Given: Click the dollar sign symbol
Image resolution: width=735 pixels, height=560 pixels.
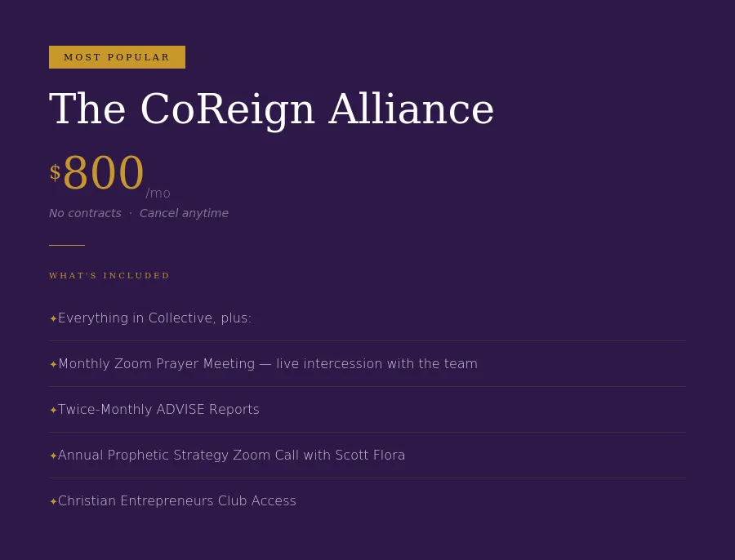Looking at the screenshot, I should (x=55, y=172).
